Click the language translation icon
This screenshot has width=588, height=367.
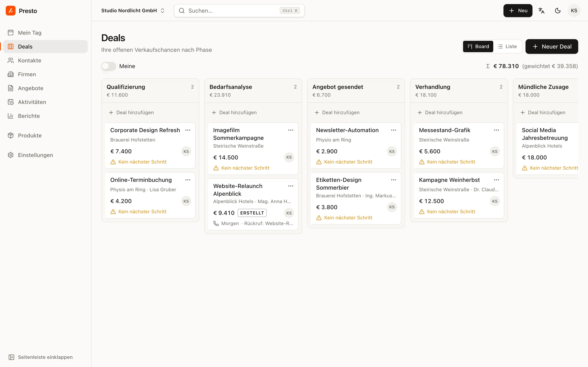pyautogui.click(x=541, y=11)
